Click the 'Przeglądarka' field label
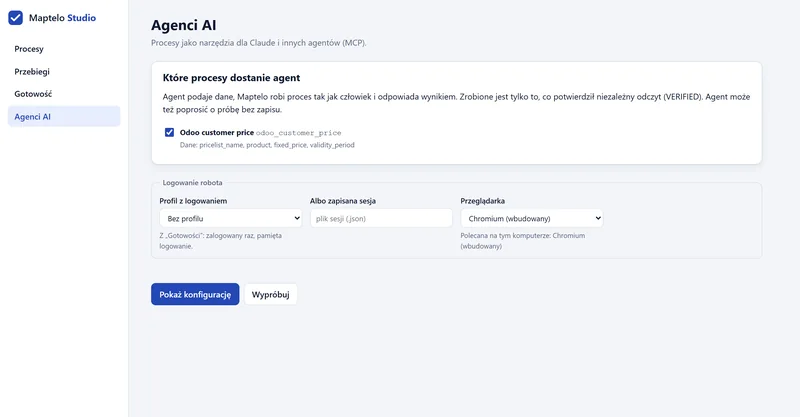 tap(483, 201)
